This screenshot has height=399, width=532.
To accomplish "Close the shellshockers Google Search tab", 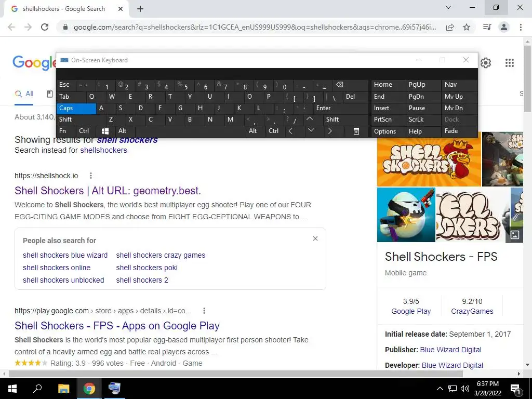I will [x=121, y=9].
